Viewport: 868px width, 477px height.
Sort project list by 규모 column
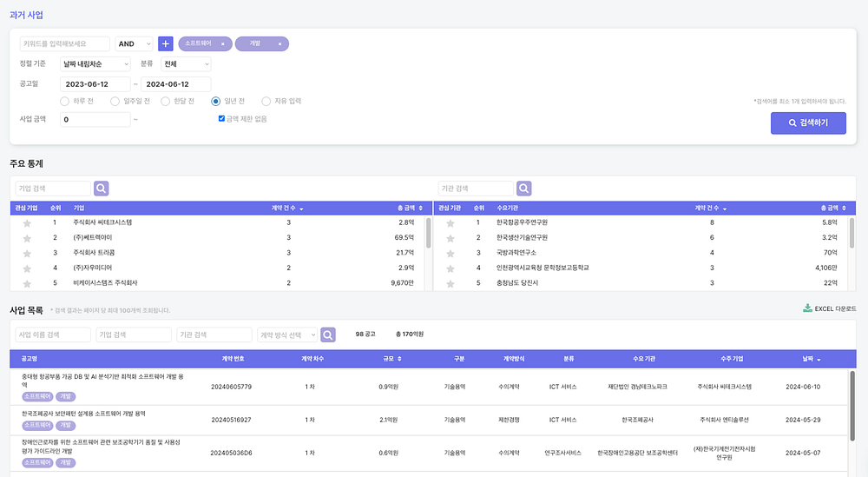point(392,359)
